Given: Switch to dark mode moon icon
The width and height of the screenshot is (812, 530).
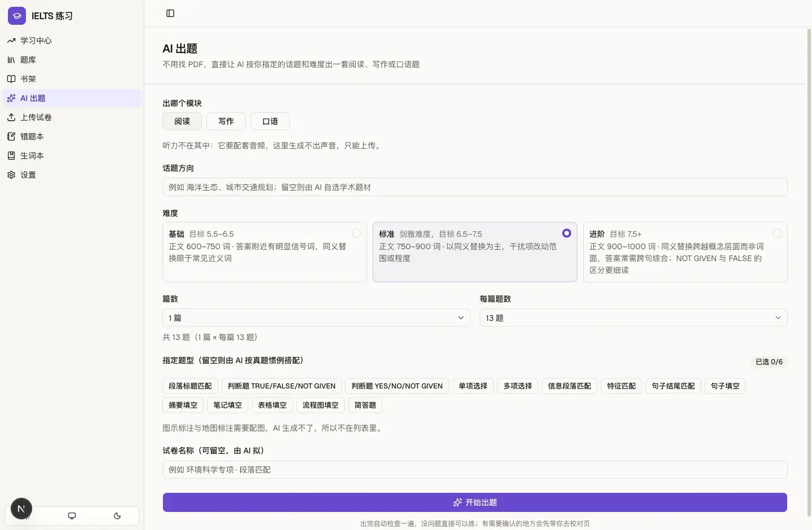Looking at the screenshot, I should pos(117,516).
